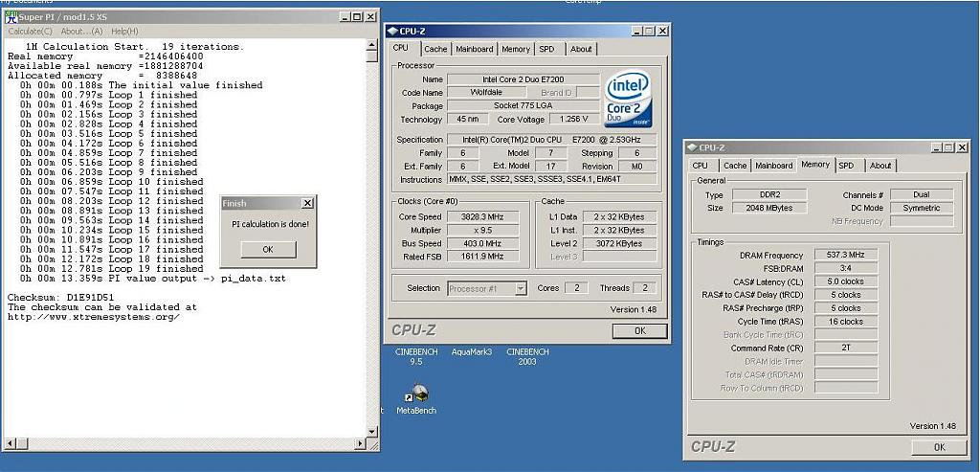Click the Threads count value 2

point(644,288)
